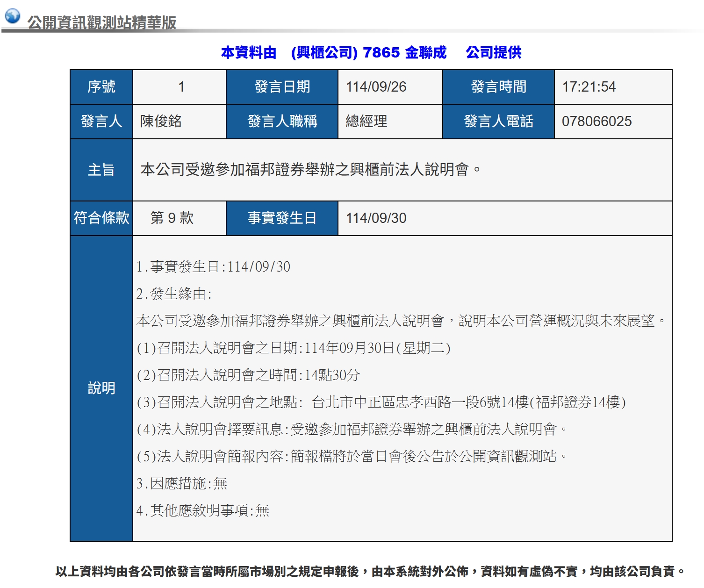Click the 公開資訊觀測站精華版 page title
The width and height of the screenshot is (704, 588).
tap(101, 22)
